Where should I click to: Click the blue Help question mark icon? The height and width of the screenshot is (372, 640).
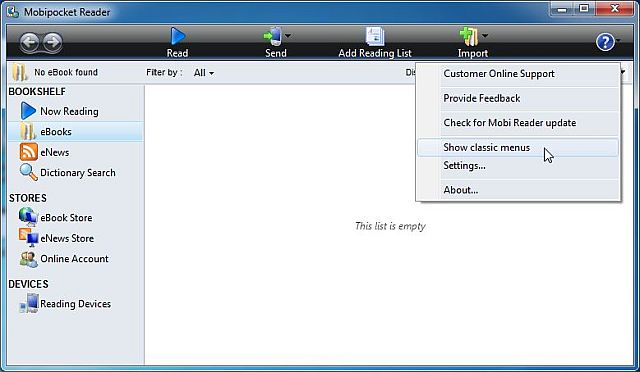(x=605, y=42)
